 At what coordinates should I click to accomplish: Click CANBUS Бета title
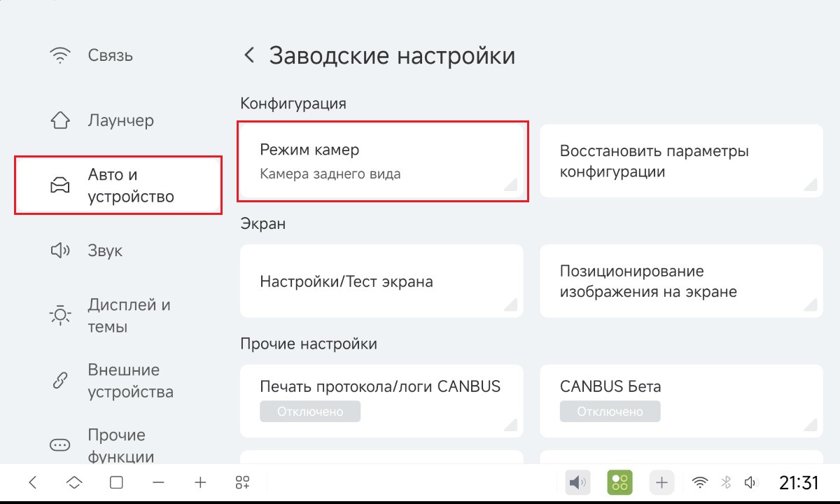point(610,386)
